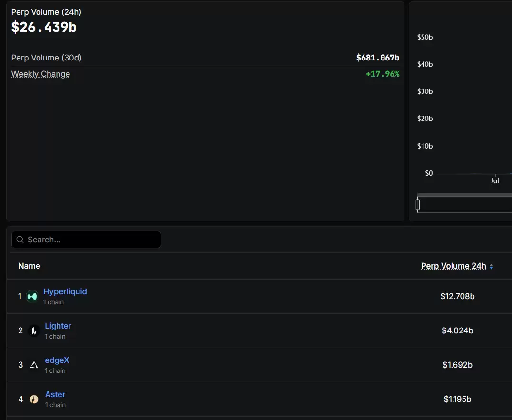Image resolution: width=512 pixels, height=420 pixels.
Task: Click the edgeX triangle logo icon
Action: point(34,365)
